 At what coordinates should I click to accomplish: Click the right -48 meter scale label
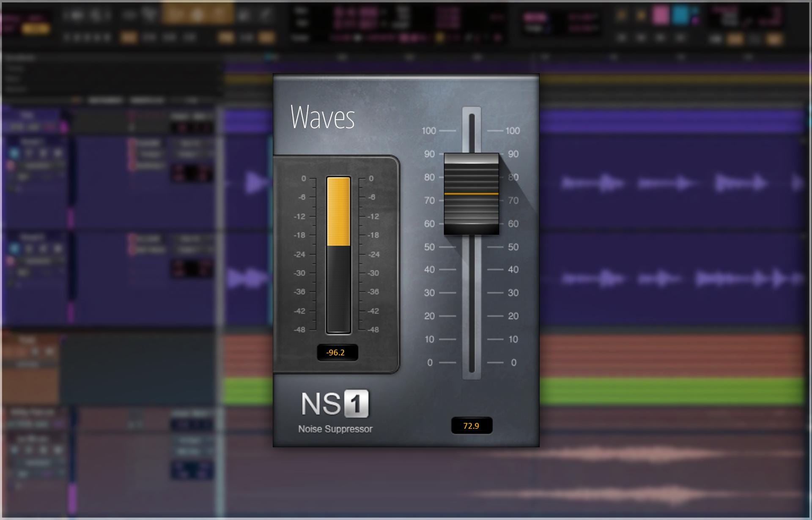[373, 330]
